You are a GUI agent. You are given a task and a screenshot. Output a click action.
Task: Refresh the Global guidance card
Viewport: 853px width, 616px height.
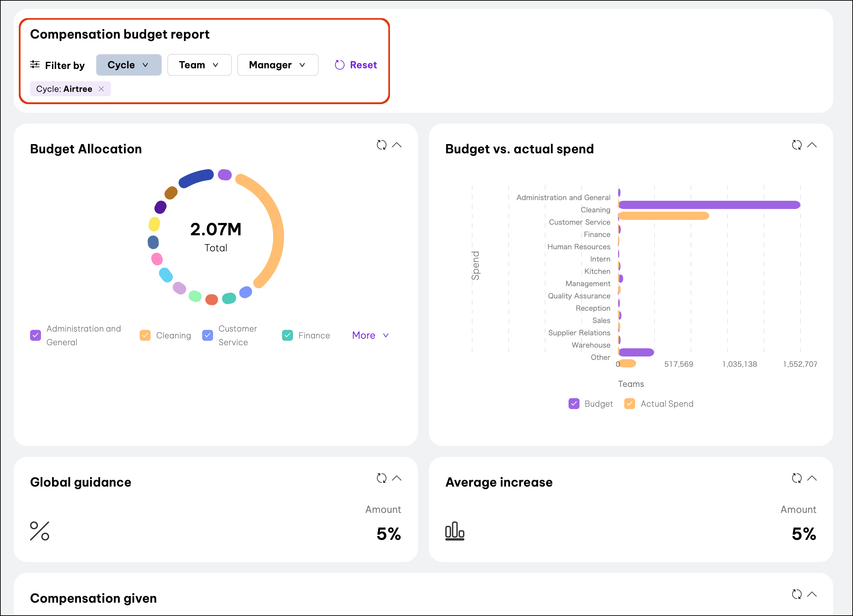(x=381, y=478)
